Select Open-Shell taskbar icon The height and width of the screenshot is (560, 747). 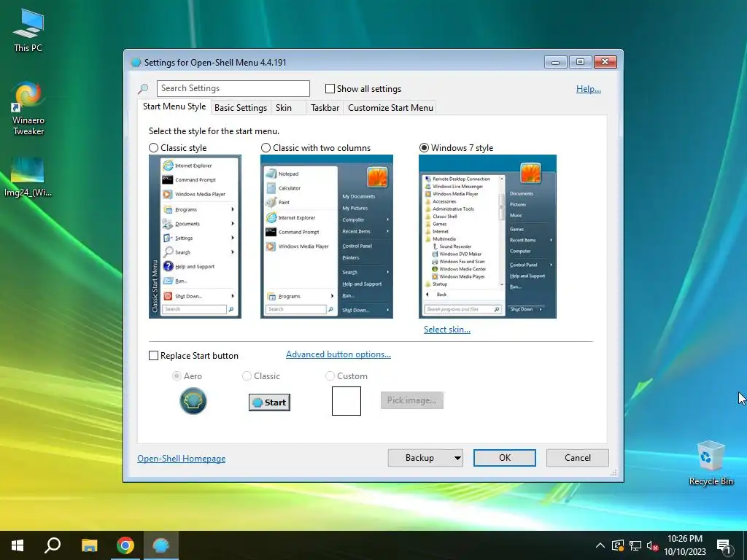coord(161,545)
